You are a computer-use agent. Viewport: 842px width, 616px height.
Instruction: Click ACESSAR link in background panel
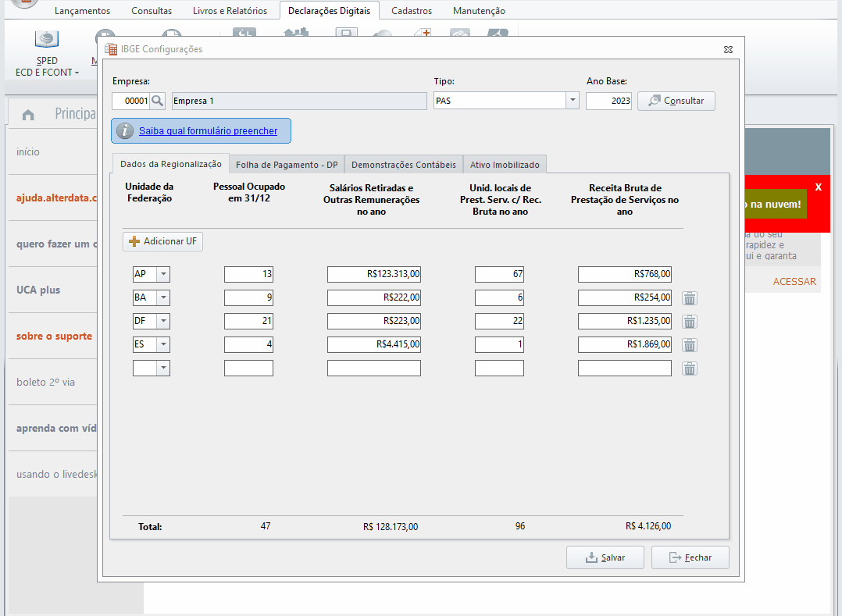pyautogui.click(x=794, y=282)
